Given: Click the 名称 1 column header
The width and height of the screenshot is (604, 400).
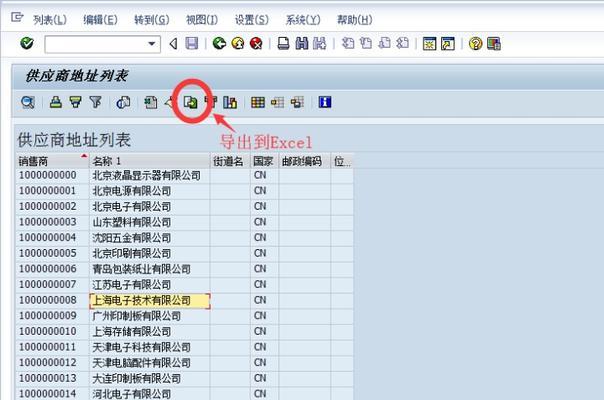Looking at the screenshot, I should coord(149,161).
